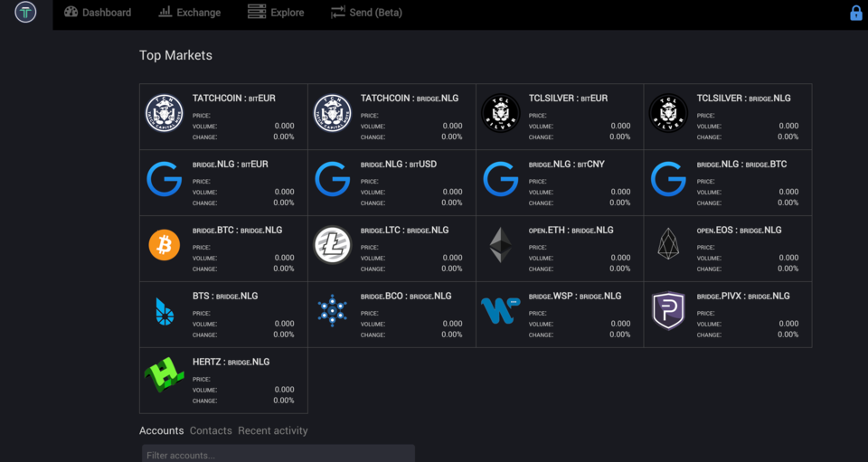The height and width of the screenshot is (462, 868).
Task: Click the TATCHCOIN : bridge.NLG title
Action: pyautogui.click(x=409, y=98)
